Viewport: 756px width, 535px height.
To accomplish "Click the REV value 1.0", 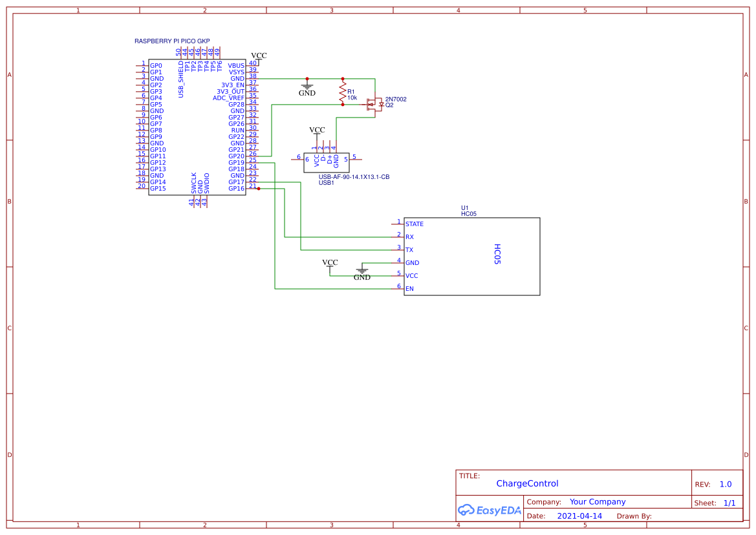I will pos(726,485).
